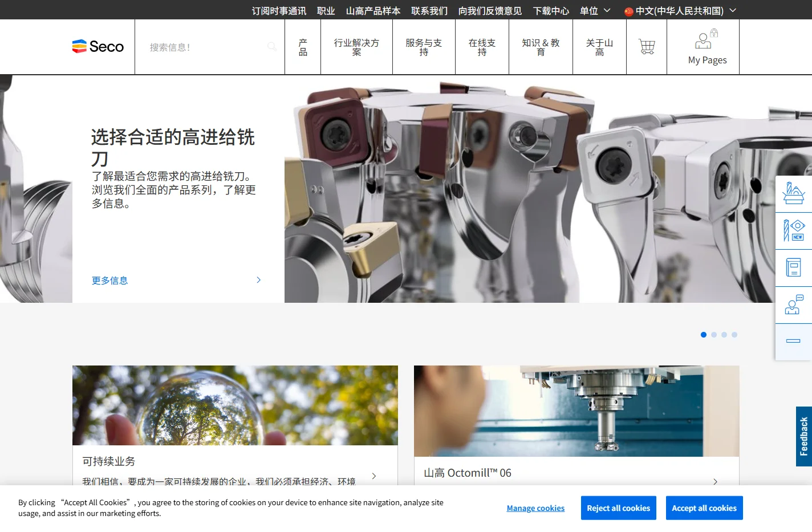
Task: Open the 关于山高 menu
Action: point(599,47)
